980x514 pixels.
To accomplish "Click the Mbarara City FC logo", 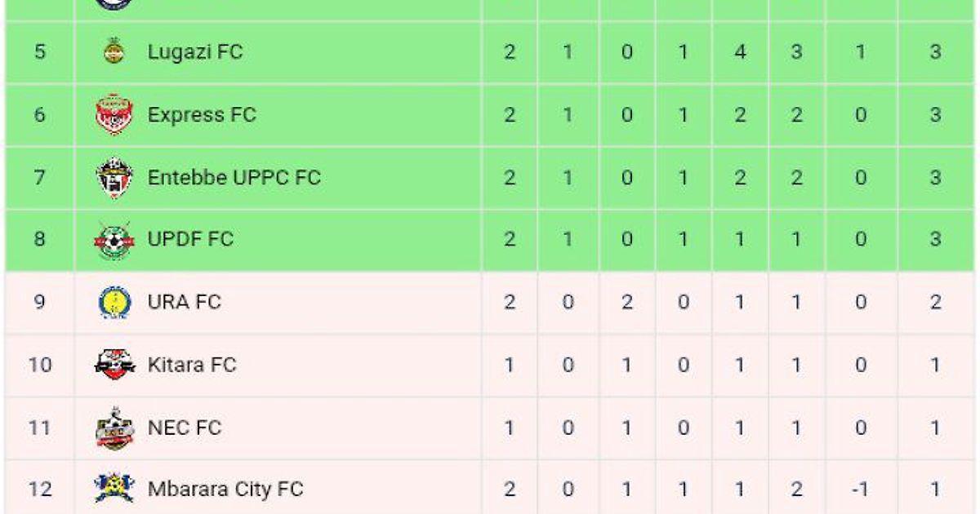I will pyautogui.click(x=114, y=490).
